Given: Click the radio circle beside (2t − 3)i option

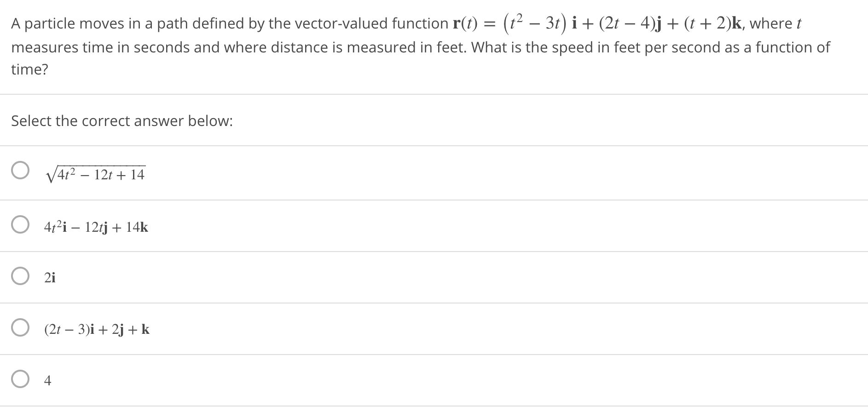Looking at the screenshot, I should (19, 327).
